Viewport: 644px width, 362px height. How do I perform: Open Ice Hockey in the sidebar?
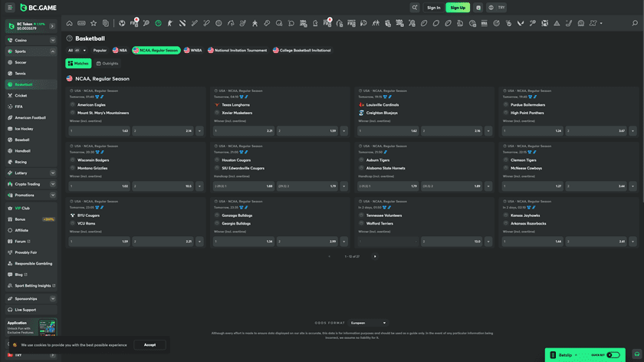click(x=31, y=129)
